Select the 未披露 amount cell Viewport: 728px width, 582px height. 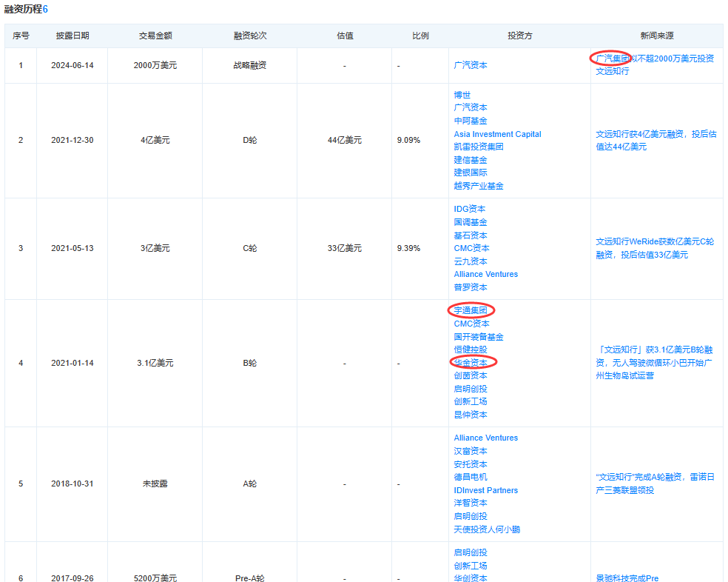coord(155,484)
